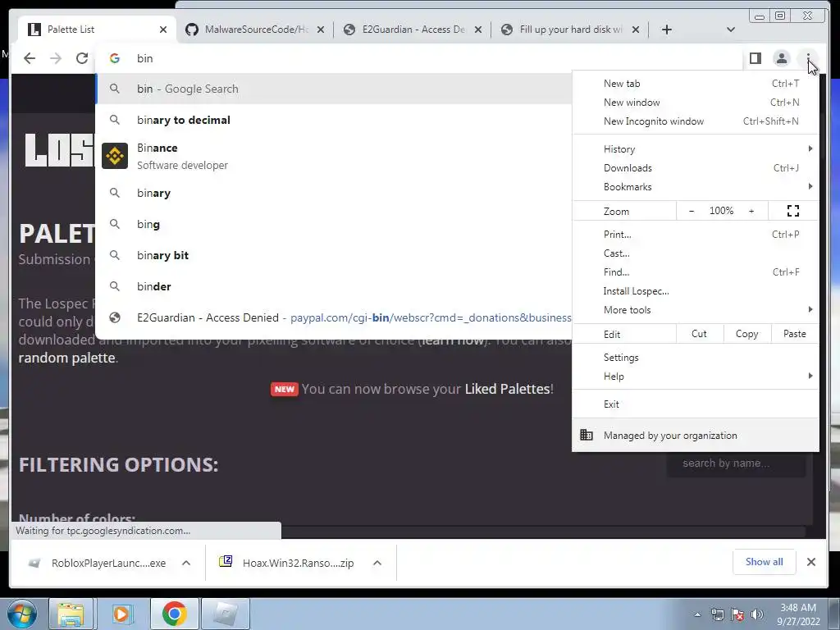Switch to the E2Guardian tab
840x630 pixels.
pyautogui.click(x=412, y=30)
